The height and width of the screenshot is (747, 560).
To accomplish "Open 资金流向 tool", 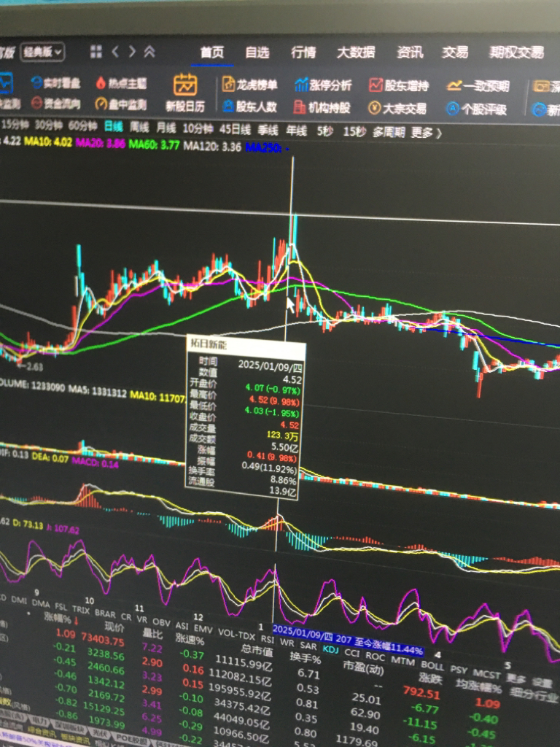I will click(55, 103).
